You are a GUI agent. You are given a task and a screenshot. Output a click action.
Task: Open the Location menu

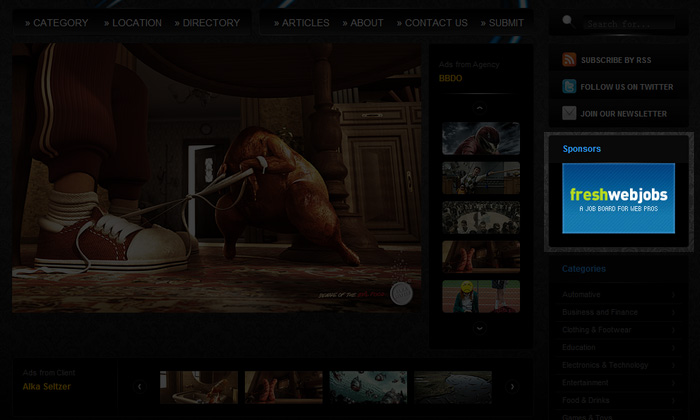point(133,23)
